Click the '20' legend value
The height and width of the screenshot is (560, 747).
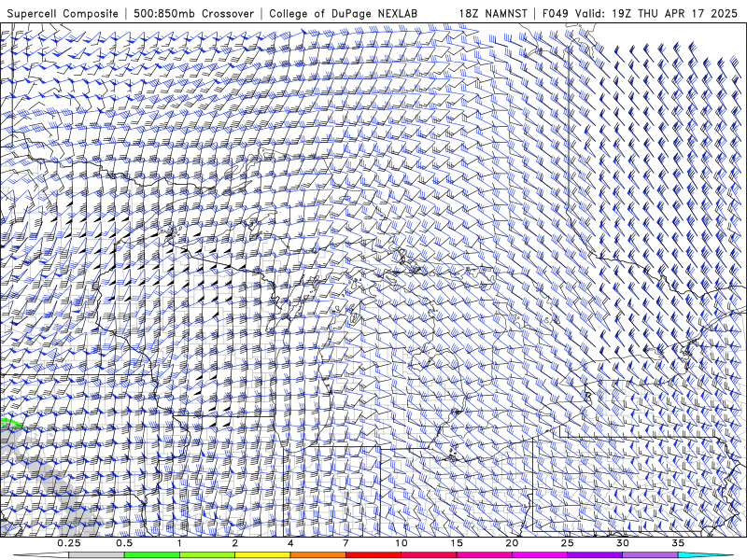512,543
